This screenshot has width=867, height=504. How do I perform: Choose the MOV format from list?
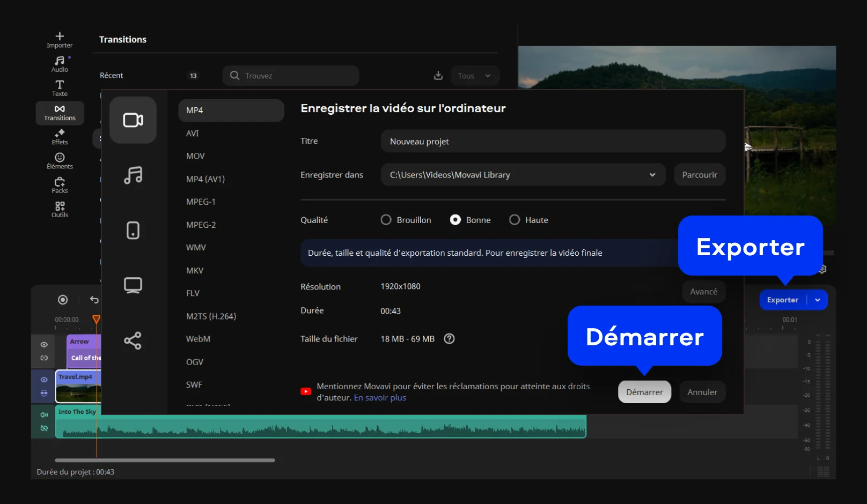coord(195,156)
